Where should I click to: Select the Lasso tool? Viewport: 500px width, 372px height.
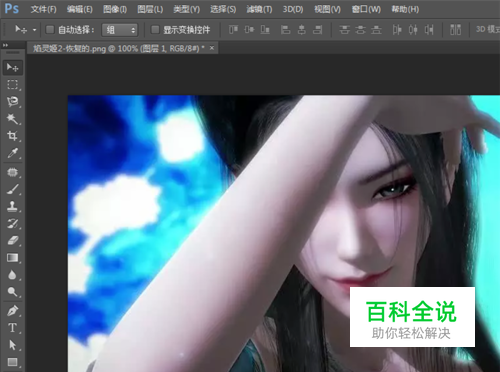[x=13, y=101]
